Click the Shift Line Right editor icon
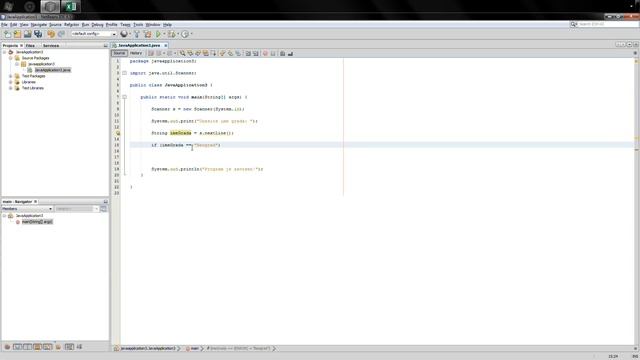640x360 pixels. [256, 53]
